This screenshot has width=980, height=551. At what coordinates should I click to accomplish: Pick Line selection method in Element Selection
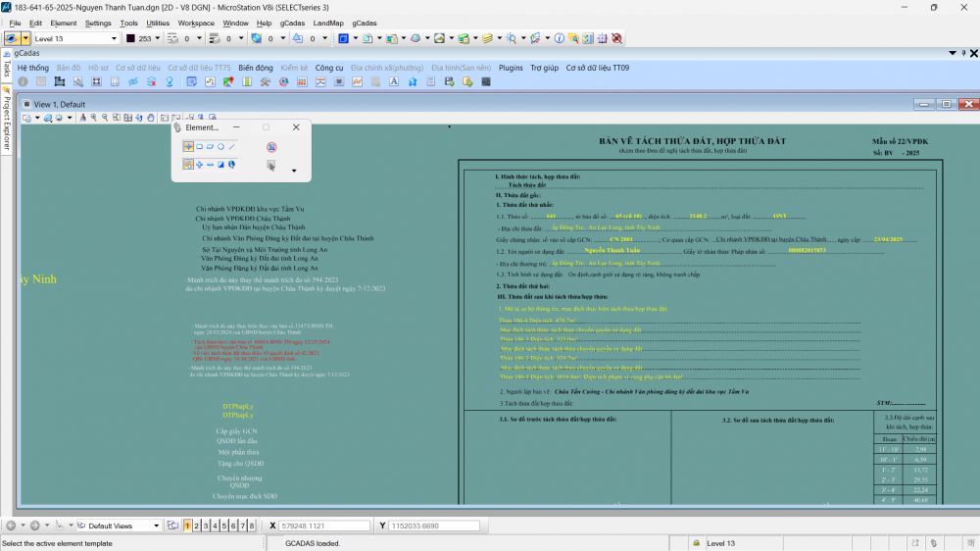click(x=232, y=146)
